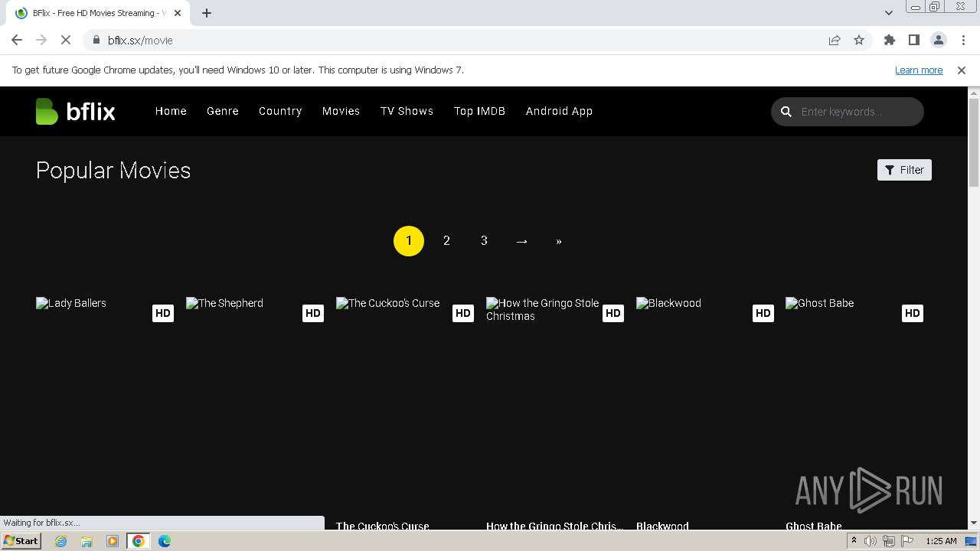Image resolution: width=980 pixels, height=551 pixels.
Task: Open How the Gringo Stole Christmas poster
Action: pos(555,402)
